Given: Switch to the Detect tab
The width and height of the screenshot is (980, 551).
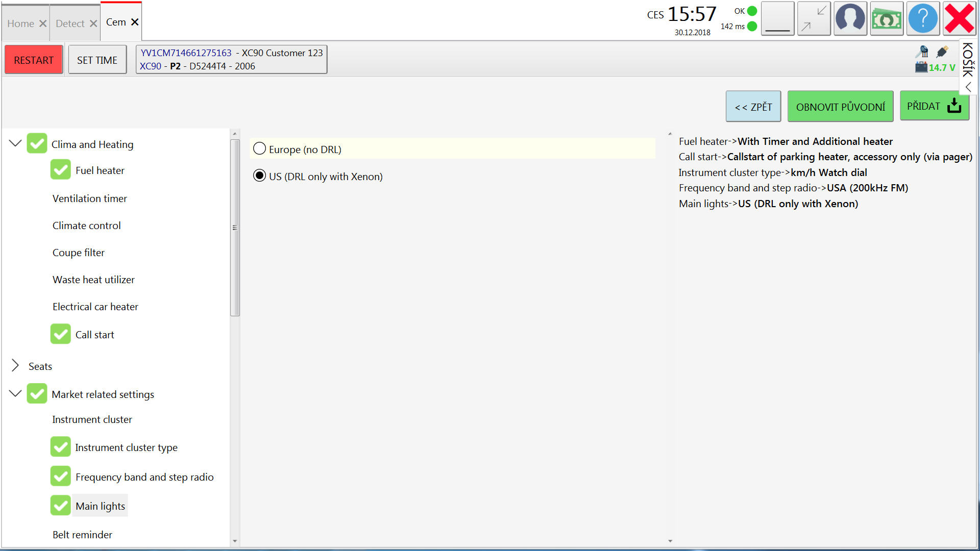Looking at the screenshot, I should tap(70, 23).
